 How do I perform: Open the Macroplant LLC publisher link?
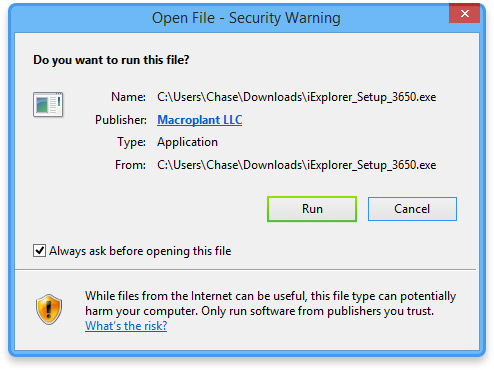click(200, 120)
